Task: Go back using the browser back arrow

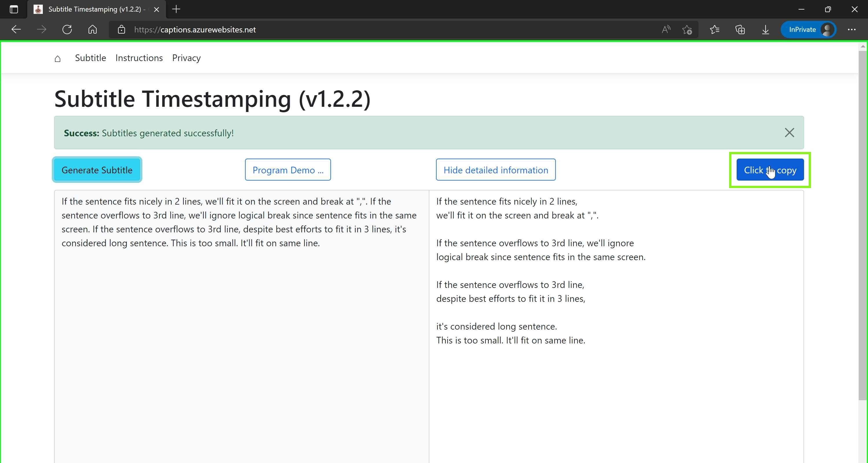Action: 16,30
